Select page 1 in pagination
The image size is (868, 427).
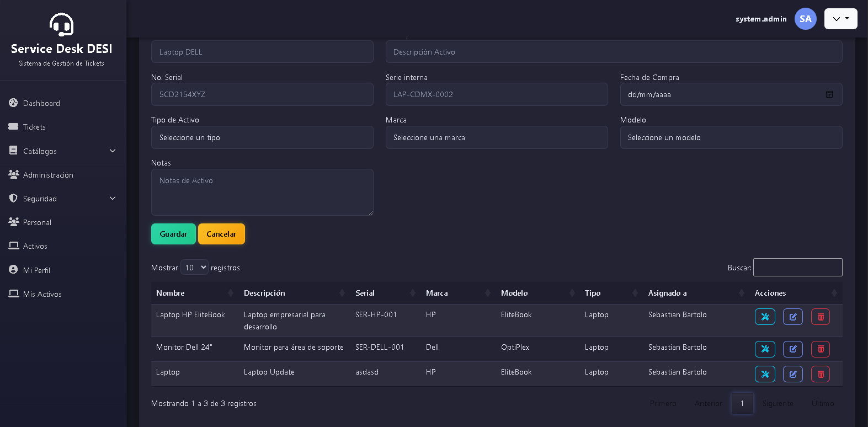[x=742, y=403]
